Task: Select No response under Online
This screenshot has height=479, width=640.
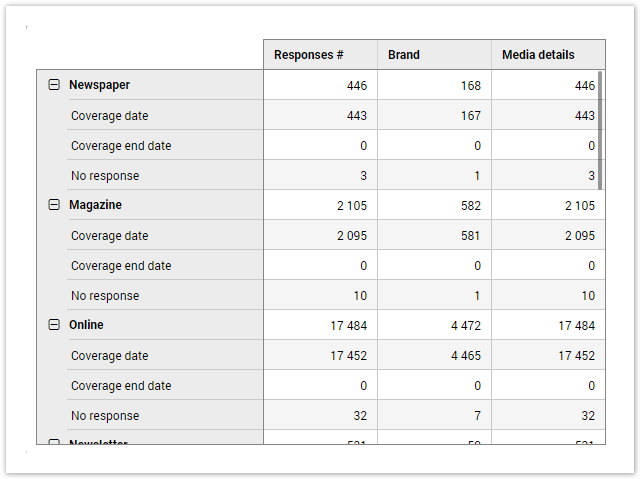Action: (x=105, y=416)
